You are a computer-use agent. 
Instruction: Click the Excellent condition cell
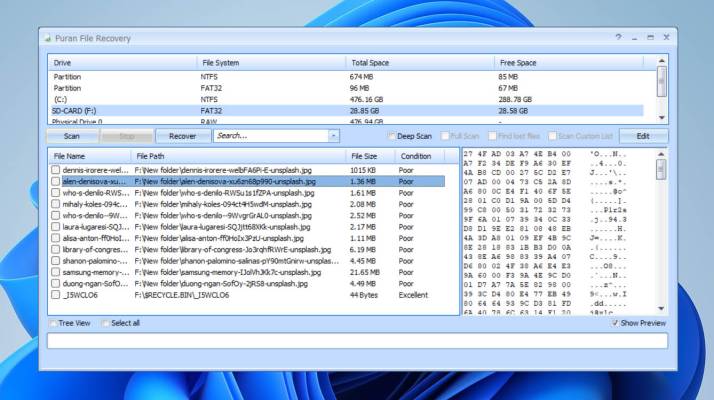pos(413,295)
